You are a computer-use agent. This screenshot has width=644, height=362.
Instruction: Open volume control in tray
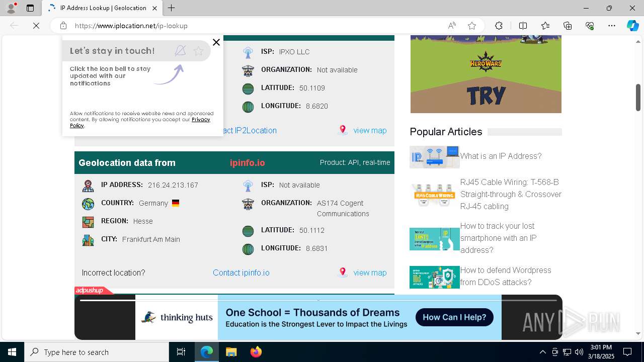[x=579, y=352]
